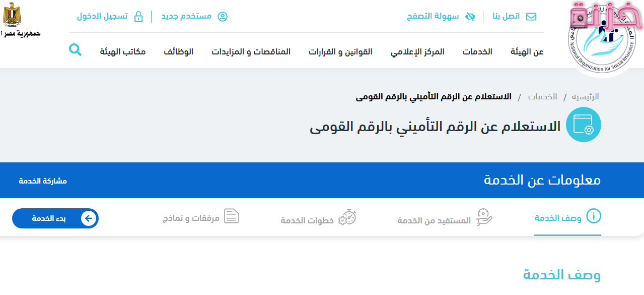Click the teal service gear icon near the page title

click(x=584, y=124)
